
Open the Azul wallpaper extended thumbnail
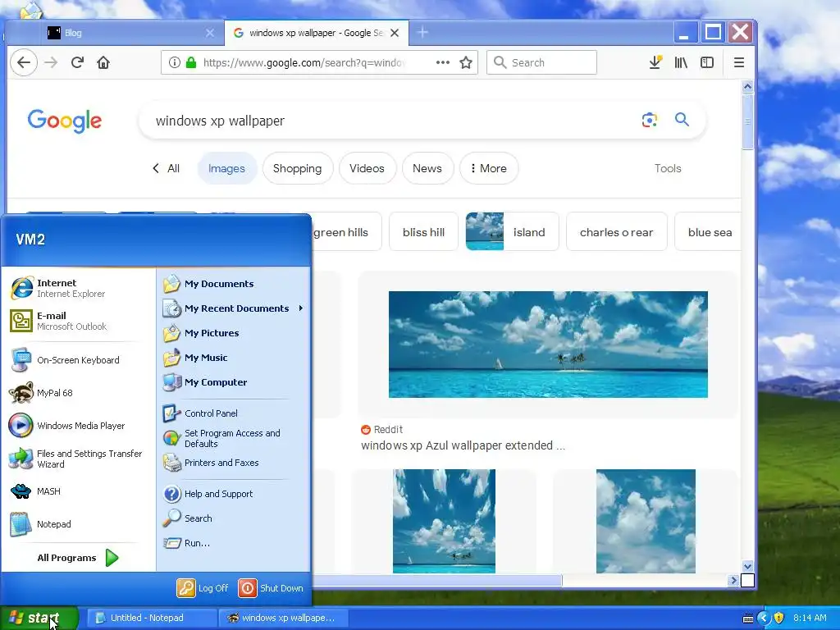(548, 345)
